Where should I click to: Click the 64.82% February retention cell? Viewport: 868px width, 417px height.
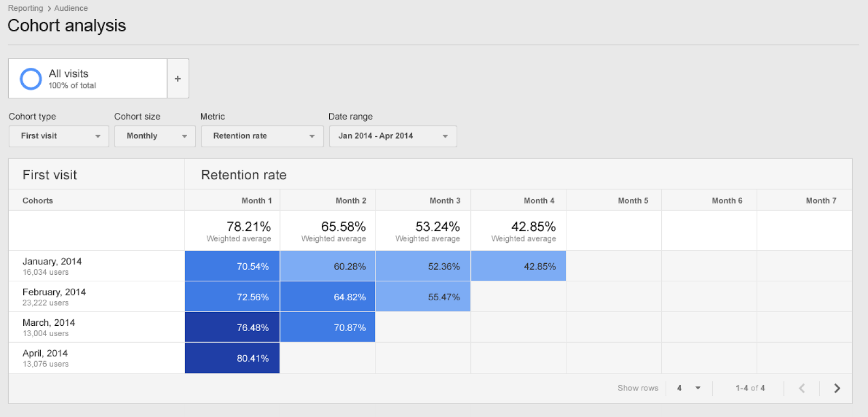(x=328, y=297)
